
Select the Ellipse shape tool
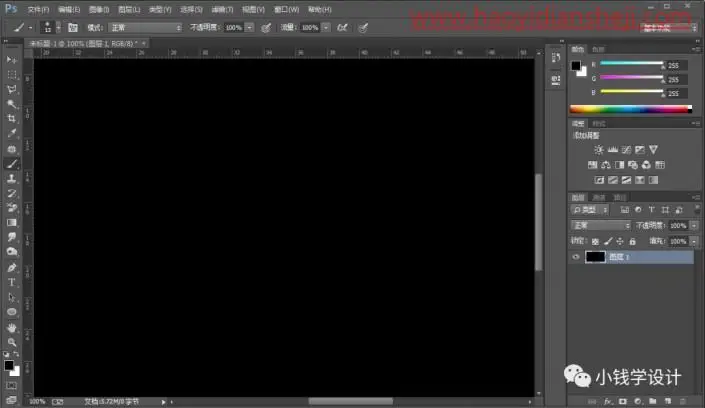coord(12,312)
